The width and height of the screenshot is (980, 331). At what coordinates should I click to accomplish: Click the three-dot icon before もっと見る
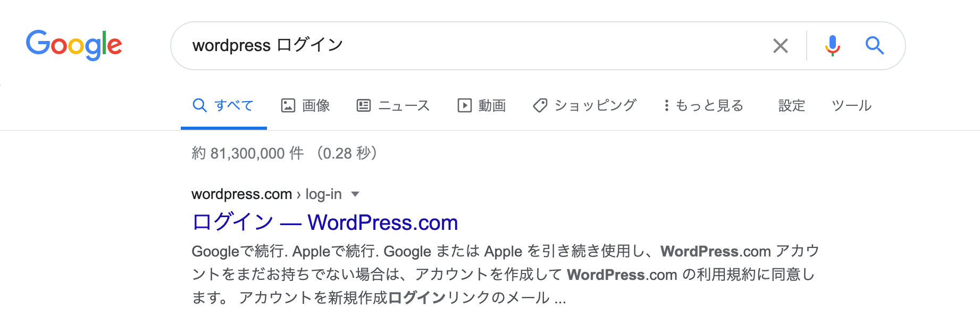(x=666, y=105)
